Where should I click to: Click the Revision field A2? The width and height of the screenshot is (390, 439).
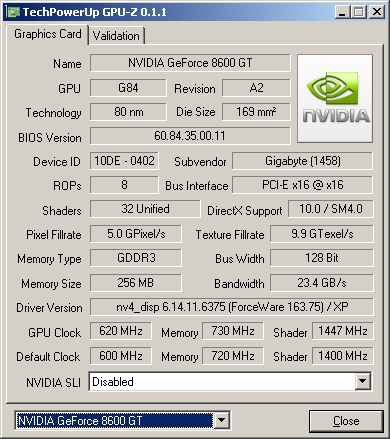256,88
